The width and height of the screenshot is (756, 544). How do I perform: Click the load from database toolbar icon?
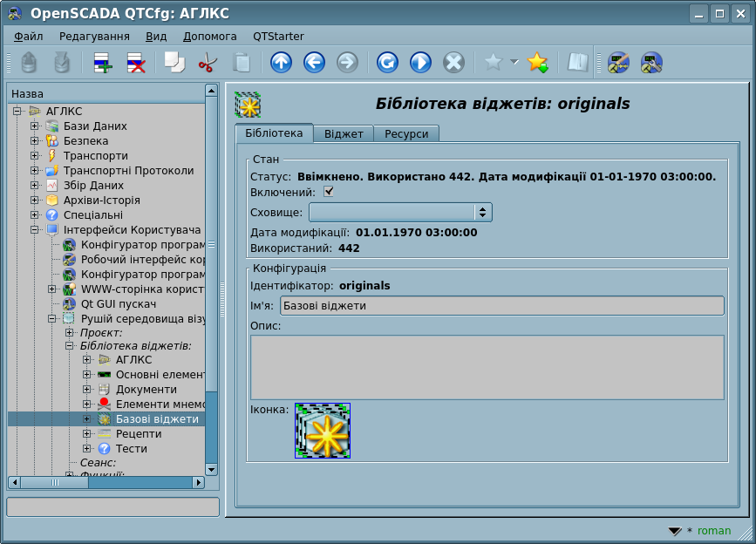(x=29, y=63)
